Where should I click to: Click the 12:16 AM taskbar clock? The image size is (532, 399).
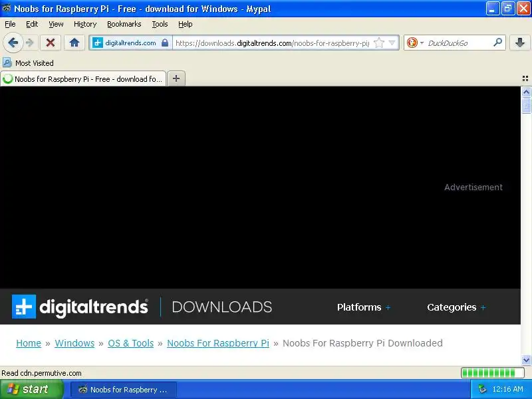pyautogui.click(x=507, y=389)
